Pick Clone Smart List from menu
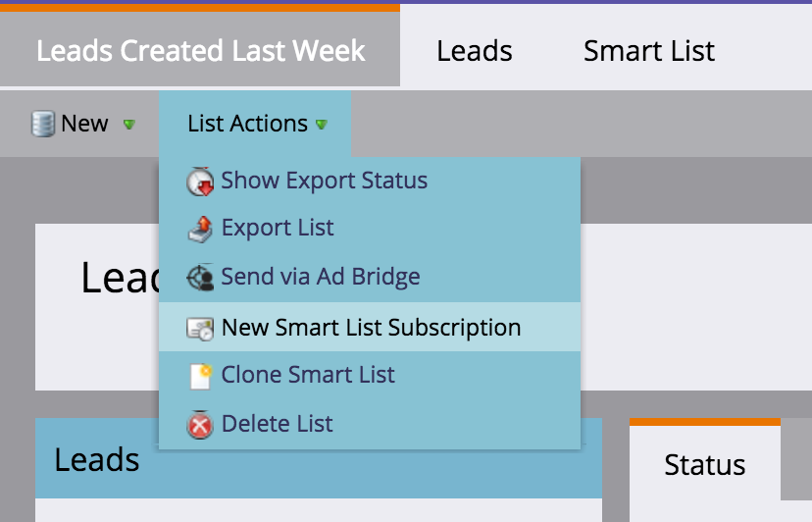 [308, 375]
